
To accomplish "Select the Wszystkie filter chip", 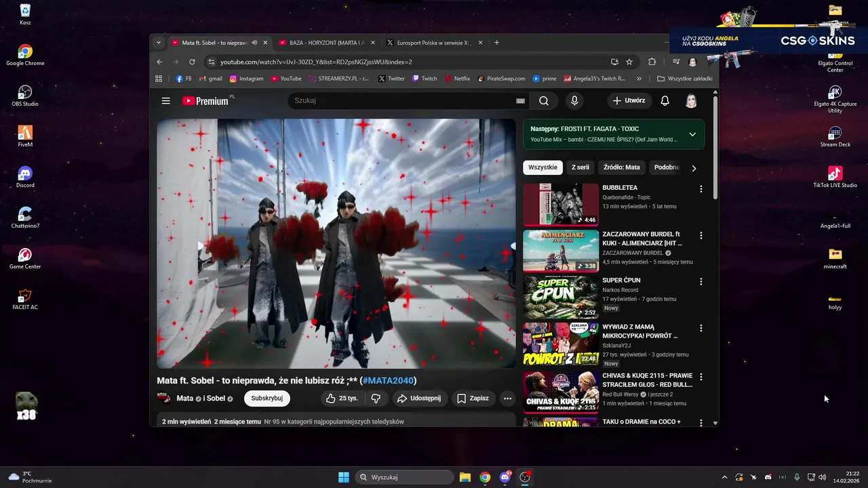I will click(542, 167).
